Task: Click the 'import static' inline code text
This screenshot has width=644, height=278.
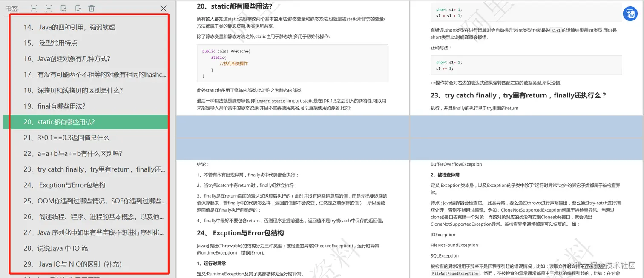Action: tap(271, 101)
